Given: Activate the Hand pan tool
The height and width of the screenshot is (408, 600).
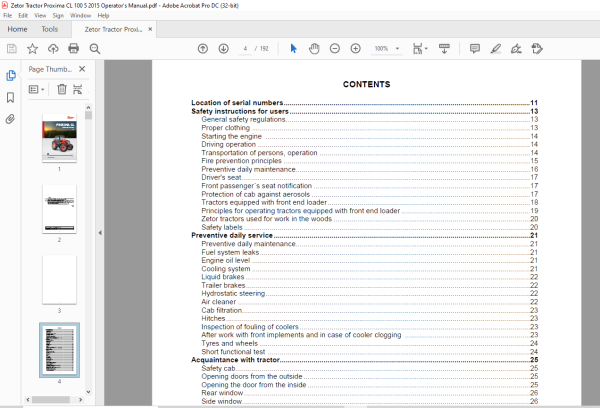Looking at the screenshot, I should coord(314,49).
